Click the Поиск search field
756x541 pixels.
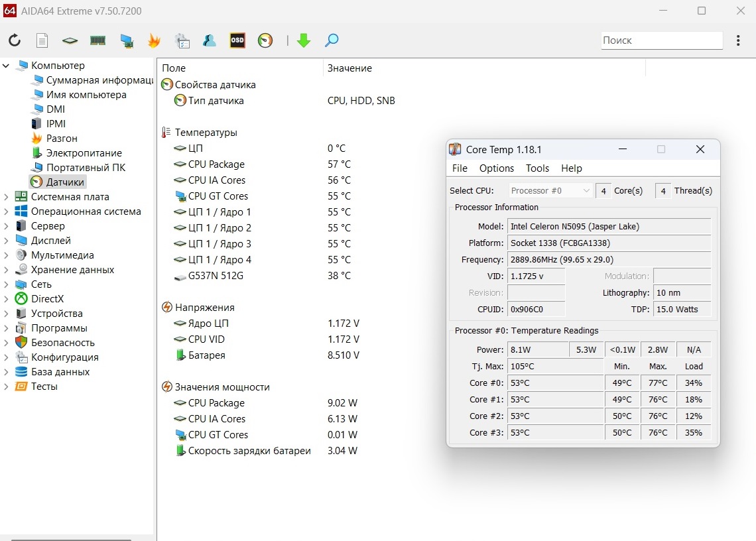[661, 40]
